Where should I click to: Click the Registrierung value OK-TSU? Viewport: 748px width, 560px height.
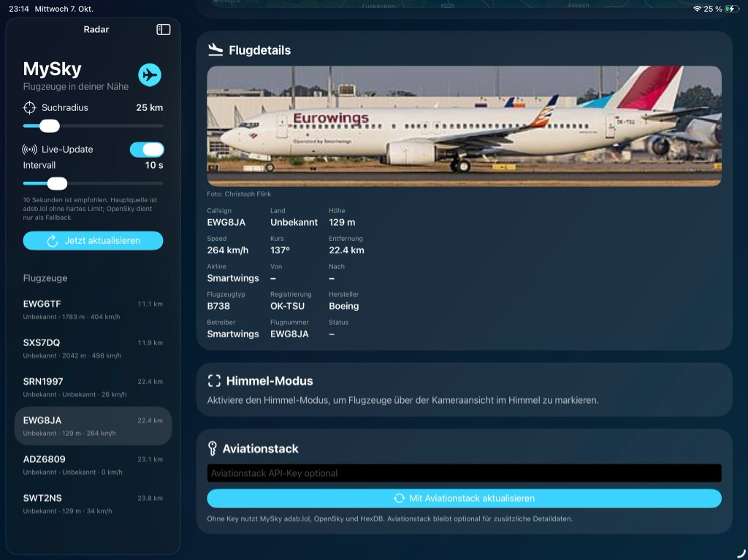[287, 306]
